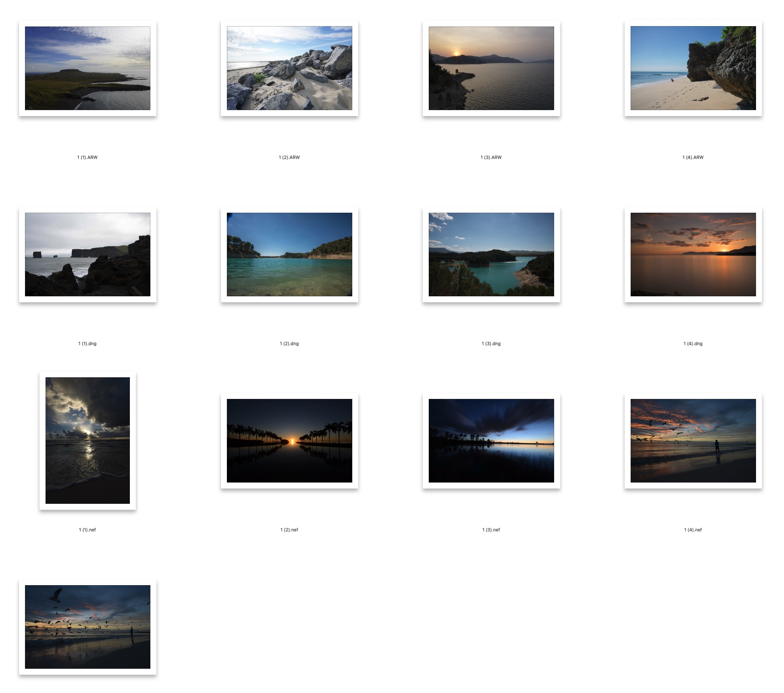Click the file name label 1 (1).dng
The image size is (784, 693).
click(87, 344)
